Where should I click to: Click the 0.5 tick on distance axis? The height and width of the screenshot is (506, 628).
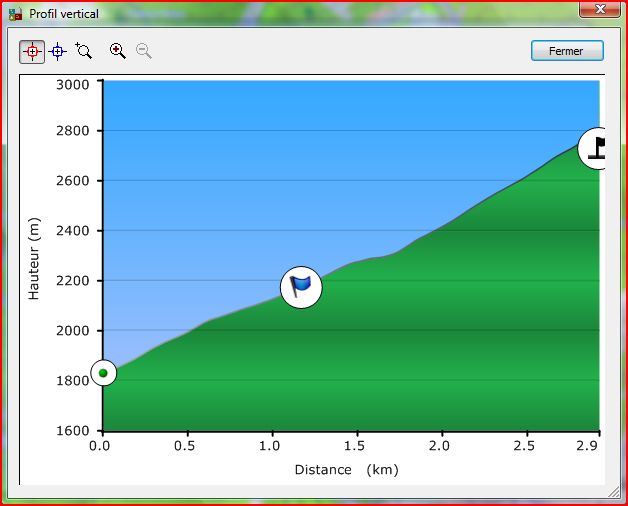tap(184, 446)
